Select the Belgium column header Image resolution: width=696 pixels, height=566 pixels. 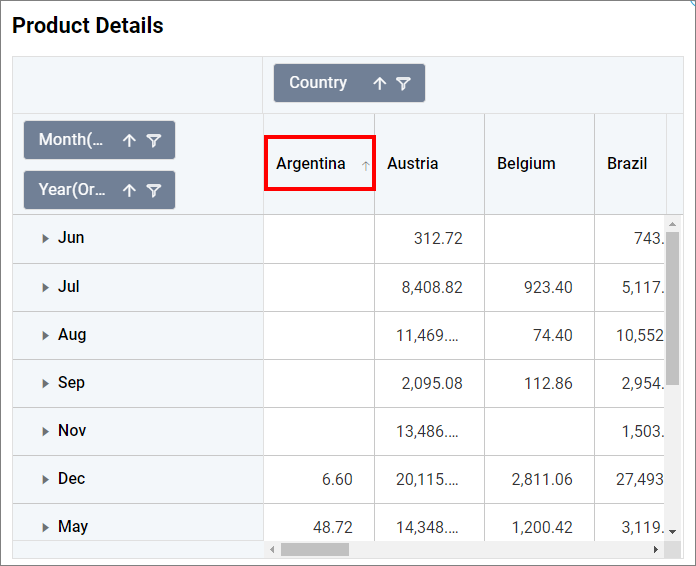point(526,164)
